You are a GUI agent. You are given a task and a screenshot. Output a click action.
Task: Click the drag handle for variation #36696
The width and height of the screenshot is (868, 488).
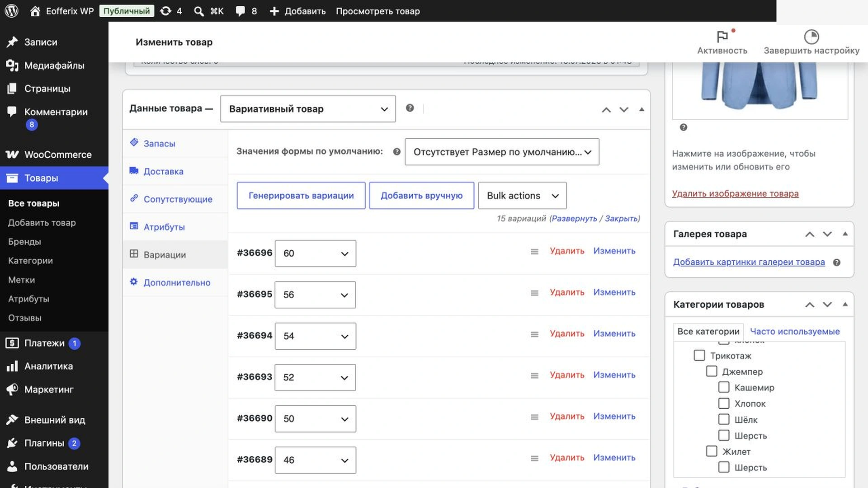click(x=534, y=252)
